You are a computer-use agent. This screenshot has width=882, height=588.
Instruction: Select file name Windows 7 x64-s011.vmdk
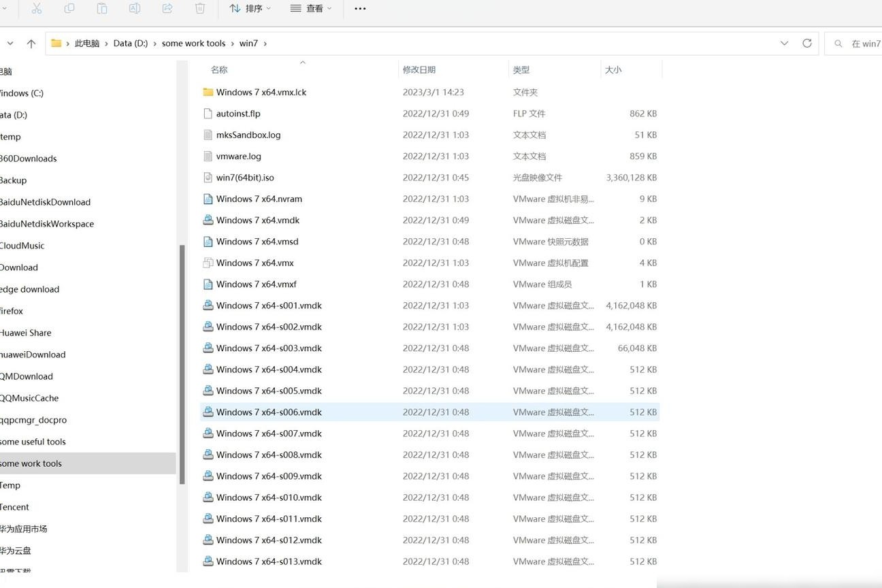point(269,519)
